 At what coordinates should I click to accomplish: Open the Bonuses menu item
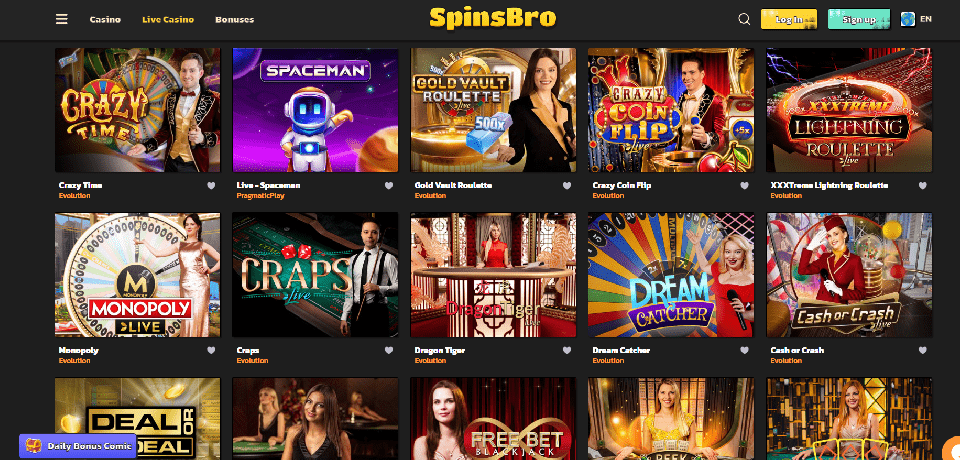[234, 20]
